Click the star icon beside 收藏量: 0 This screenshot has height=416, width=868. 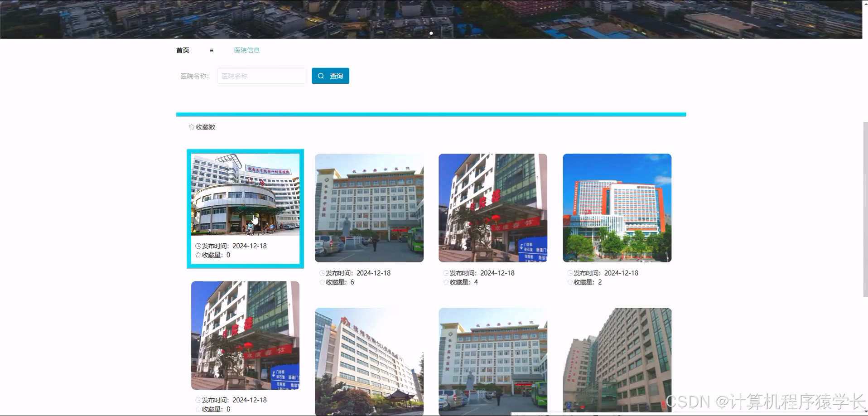tap(198, 255)
